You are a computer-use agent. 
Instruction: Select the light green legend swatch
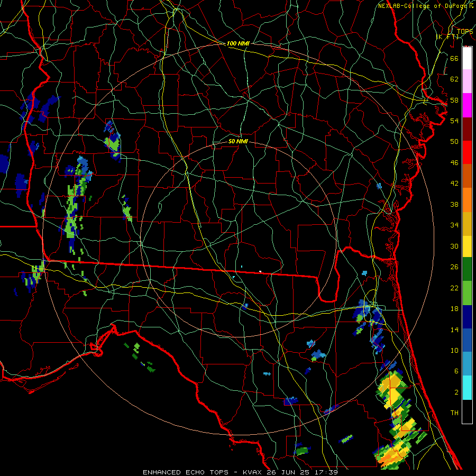pos(467,293)
